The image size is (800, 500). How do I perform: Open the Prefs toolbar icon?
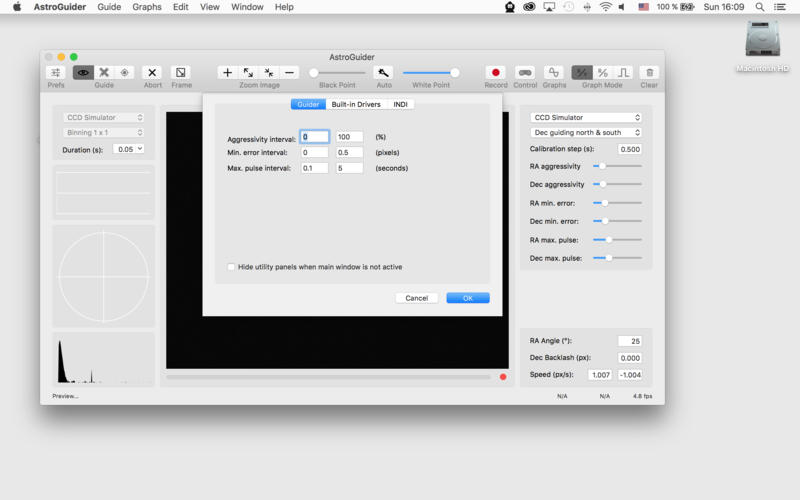click(x=56, y=73)
